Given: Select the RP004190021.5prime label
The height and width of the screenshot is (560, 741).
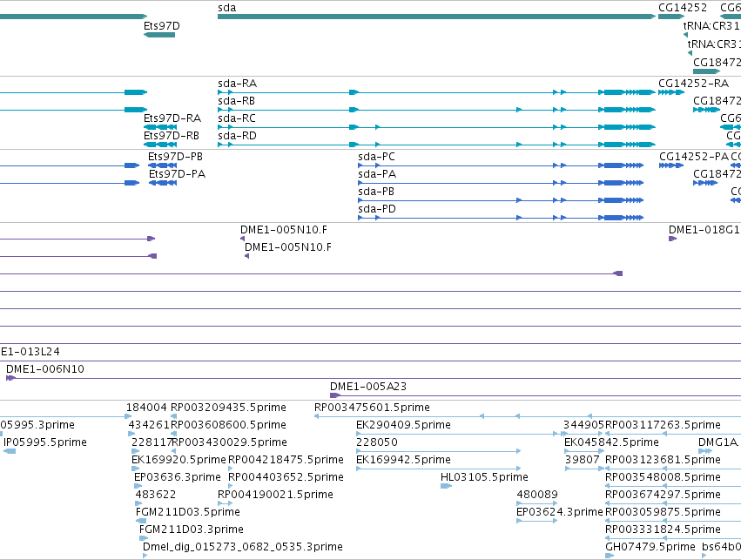Looking at the screenshot, I should click(x=275, y=495).
